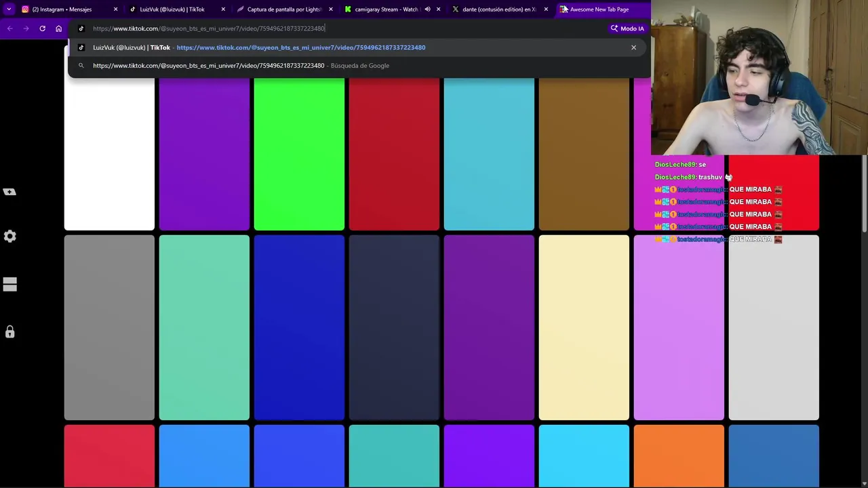Select the white tile
This screenshot has height=488, width=868.
[109, 154]
